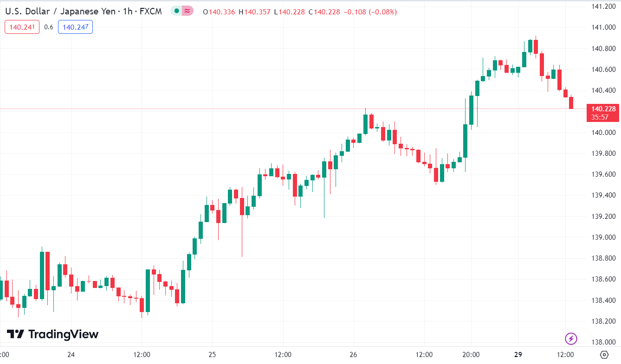The height and width of the screenshot is (364, 621).
Task: Click the Open value 140.336 in legend
Action: 220,12
